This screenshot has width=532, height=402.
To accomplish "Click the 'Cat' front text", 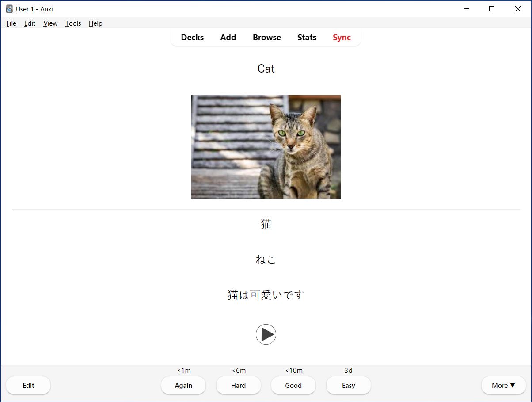I will pos(266,69).
